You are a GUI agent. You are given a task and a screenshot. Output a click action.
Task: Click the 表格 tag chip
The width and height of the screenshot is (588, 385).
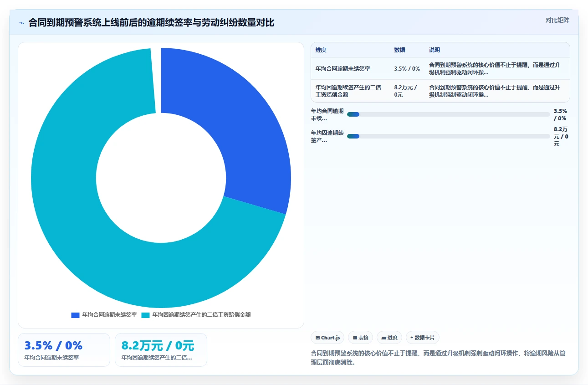coord(360,338)
